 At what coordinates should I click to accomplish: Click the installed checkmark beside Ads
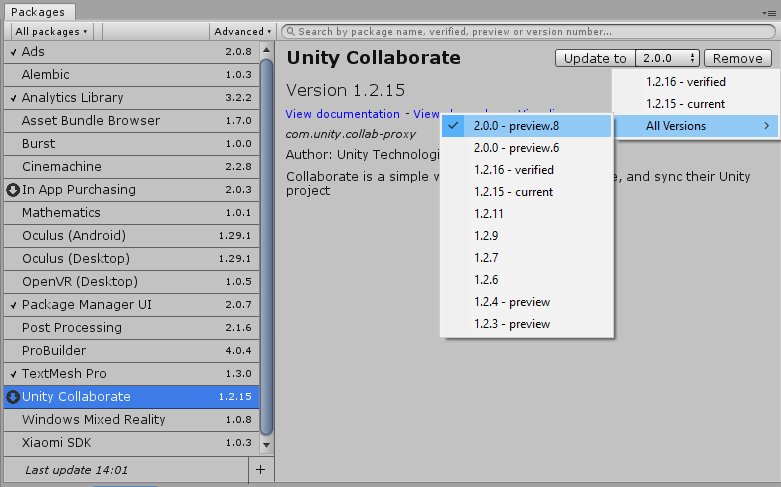click(13, 52)
